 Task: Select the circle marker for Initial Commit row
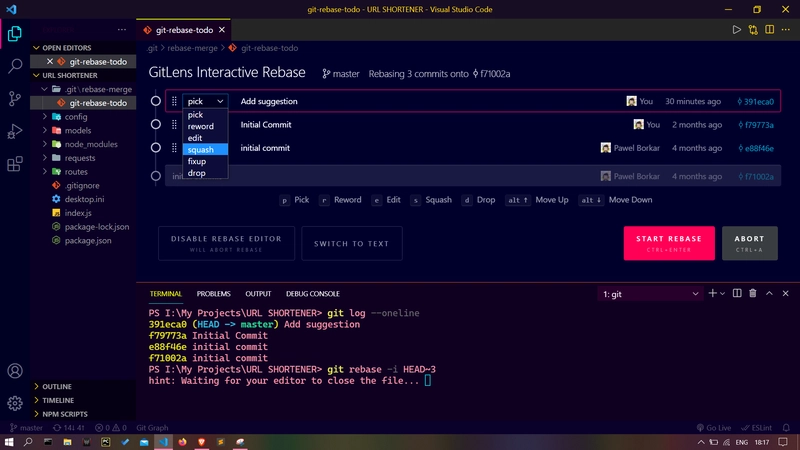click(156, 124)
